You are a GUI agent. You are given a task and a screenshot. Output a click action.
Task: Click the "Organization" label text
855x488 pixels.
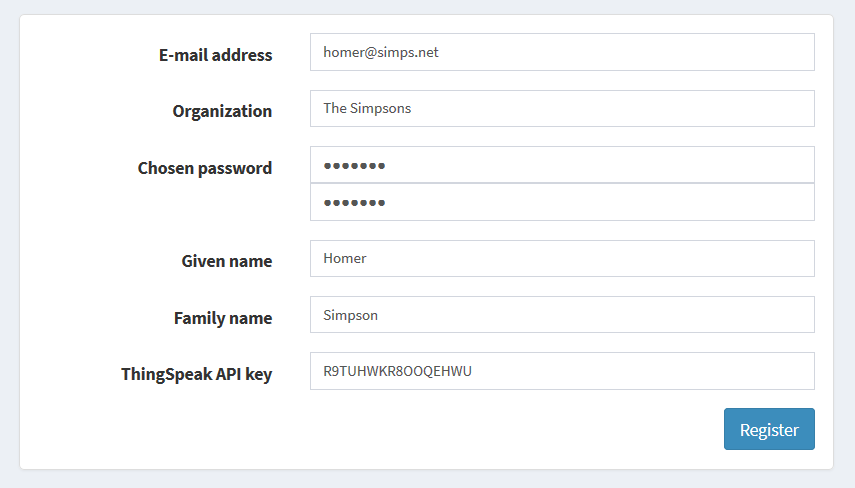tap(222, 111)
